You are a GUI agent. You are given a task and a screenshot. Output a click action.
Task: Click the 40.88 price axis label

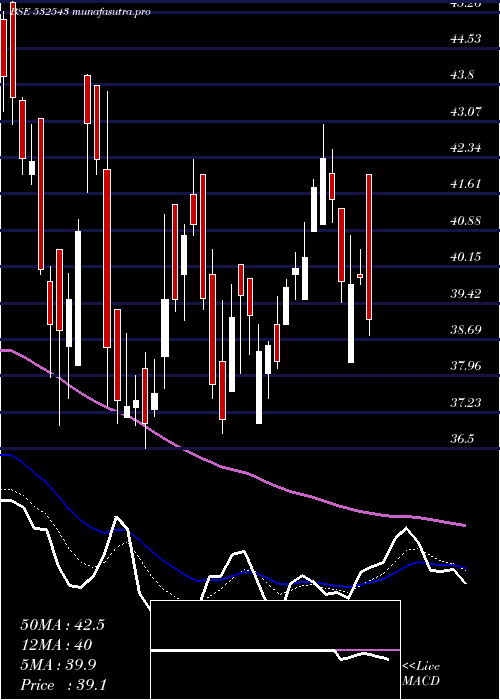(x=466, y=221)
